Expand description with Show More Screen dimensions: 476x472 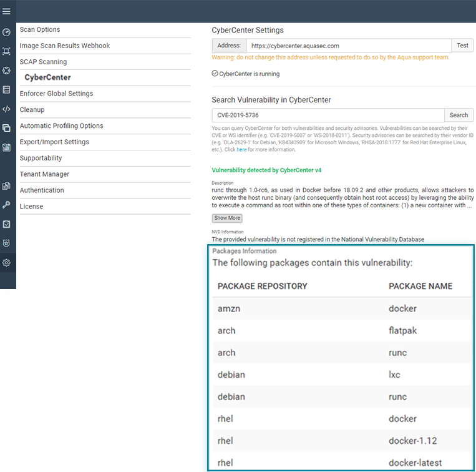coord(227,218)
